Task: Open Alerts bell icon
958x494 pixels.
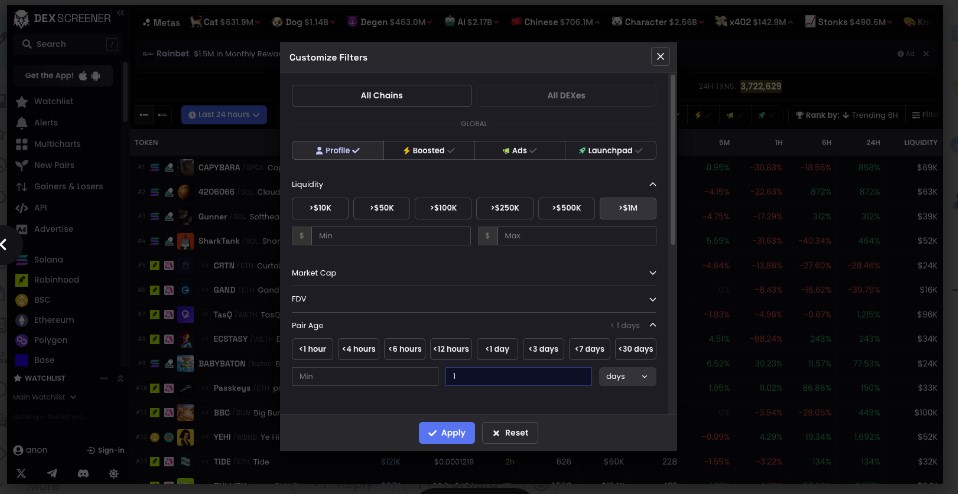Action: [x=22, y=123]
